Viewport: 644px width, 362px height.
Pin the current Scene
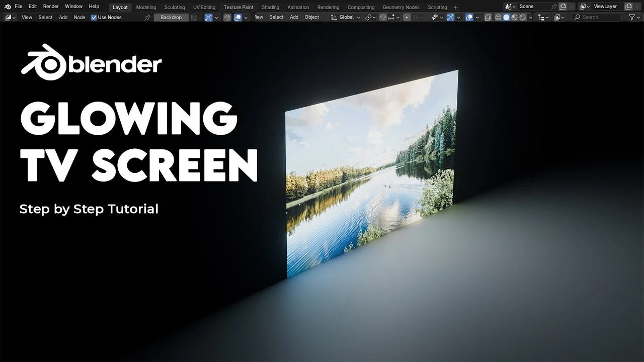tap(554, 7)
